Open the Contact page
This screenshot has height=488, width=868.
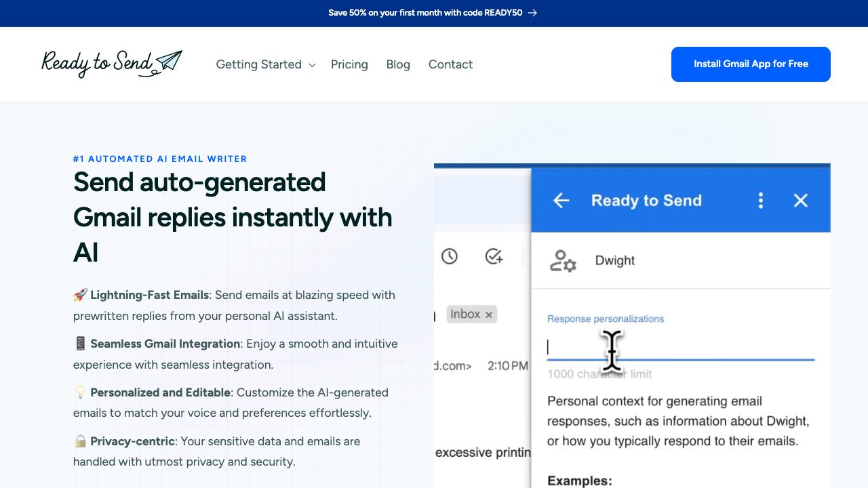point(450,64)
